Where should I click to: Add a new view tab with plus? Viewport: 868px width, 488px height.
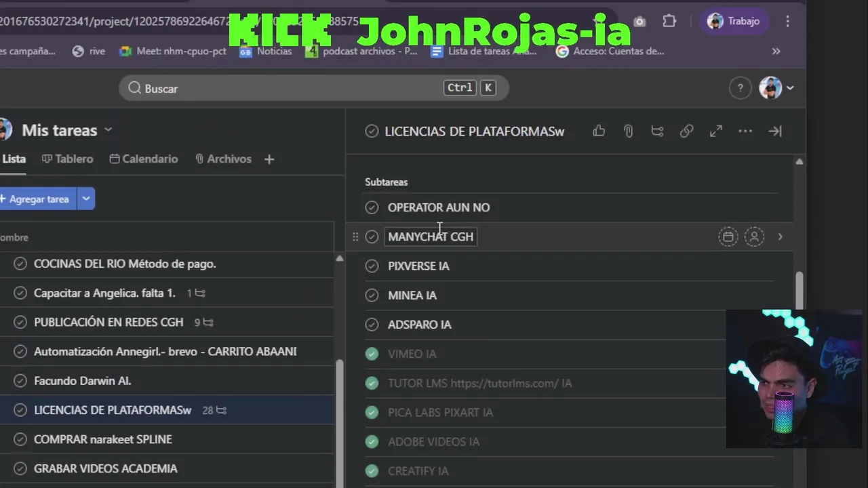pos(269,159)
